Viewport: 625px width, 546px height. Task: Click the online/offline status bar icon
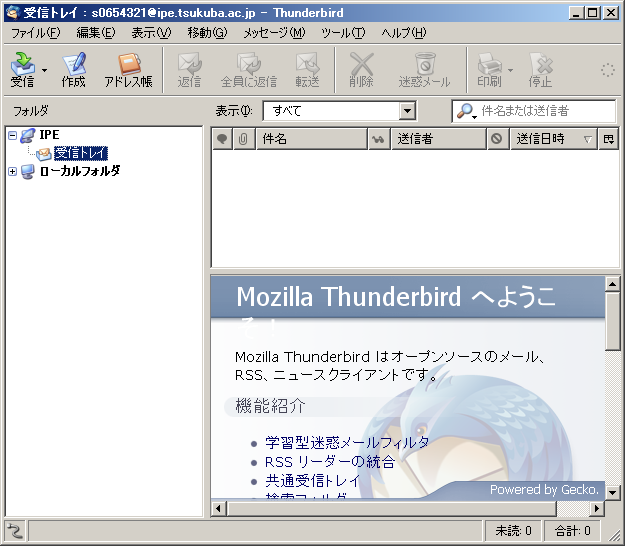pos(15,531)
